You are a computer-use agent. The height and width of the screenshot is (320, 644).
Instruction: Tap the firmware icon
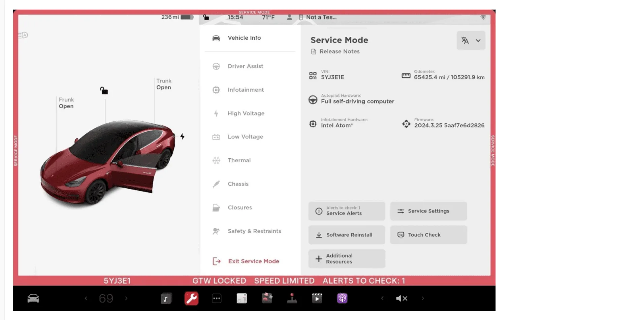(406, 124)
